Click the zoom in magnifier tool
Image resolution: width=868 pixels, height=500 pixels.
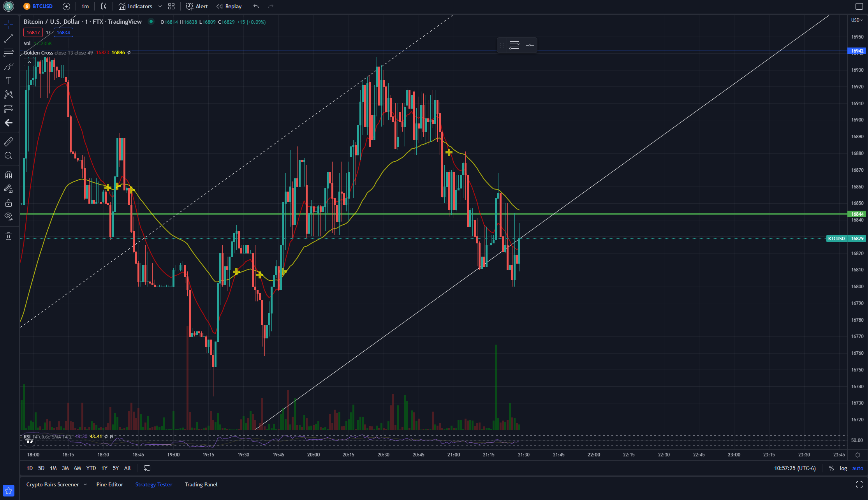tap(9, 156)
